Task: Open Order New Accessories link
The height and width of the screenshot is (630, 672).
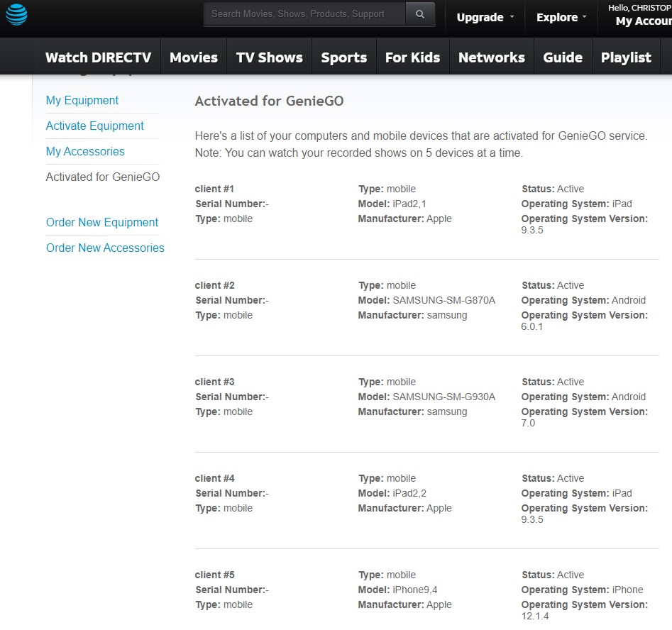Action: (105, 248)
